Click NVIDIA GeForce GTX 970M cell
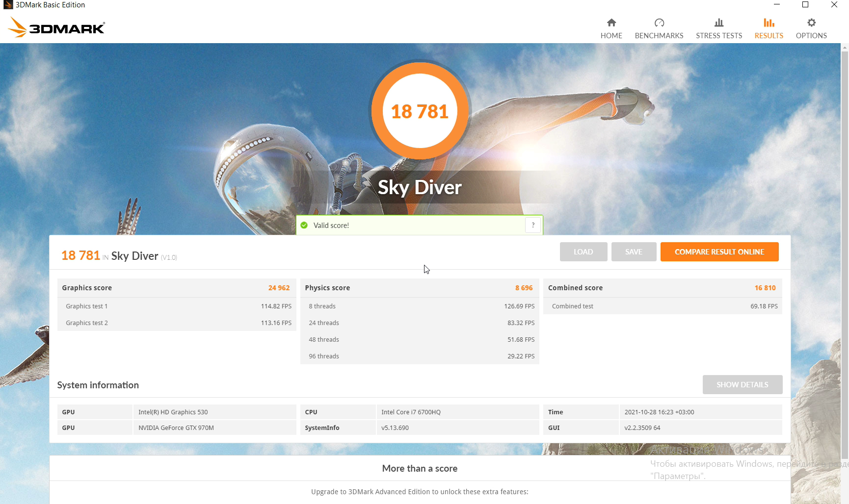Image resolution: width=849 pixels, height=504 pixels. click(214, 428)
